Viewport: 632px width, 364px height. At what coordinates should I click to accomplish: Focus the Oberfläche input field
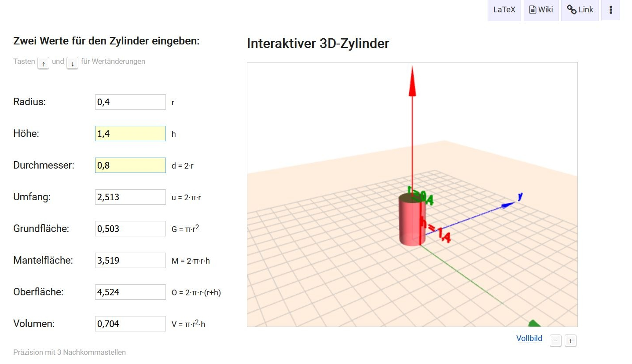[130, 292]
